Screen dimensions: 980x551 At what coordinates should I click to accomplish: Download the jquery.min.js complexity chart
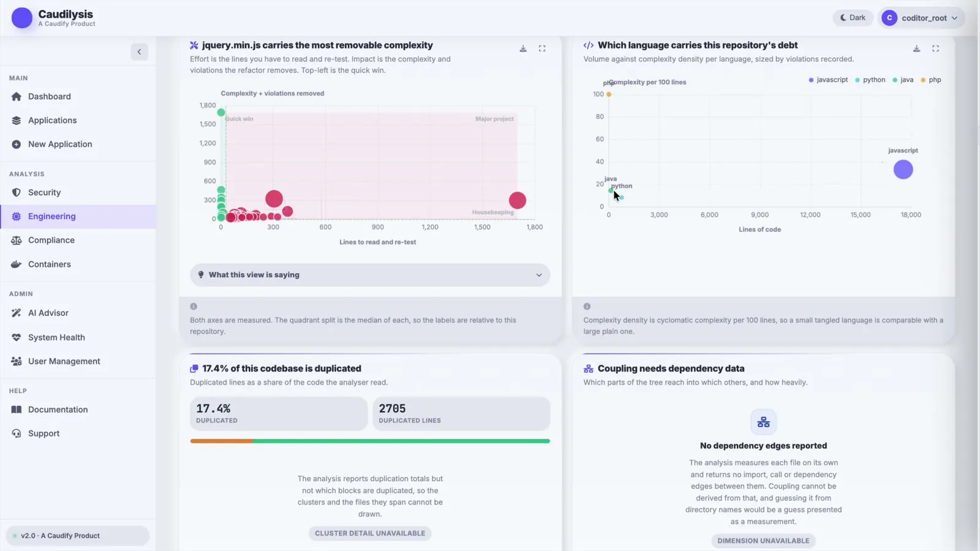[x=523, y=48]
